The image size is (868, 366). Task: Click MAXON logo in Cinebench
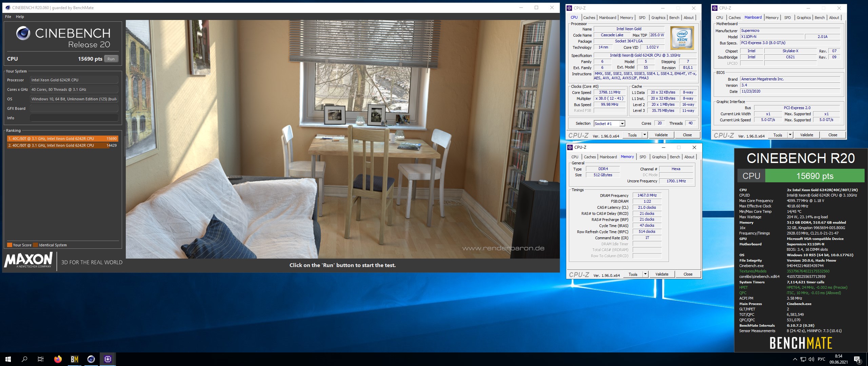28,260
